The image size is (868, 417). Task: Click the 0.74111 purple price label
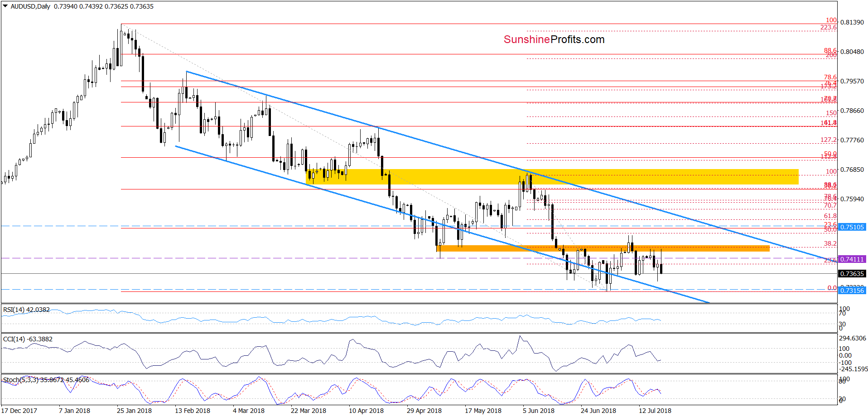point(852,259)
